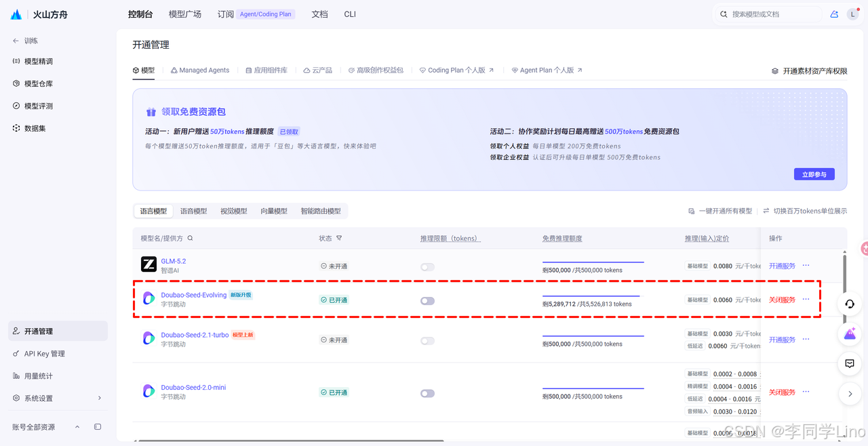Click 关闭服务 for Doubao-Seed-2.0-mini

(782, 392)
